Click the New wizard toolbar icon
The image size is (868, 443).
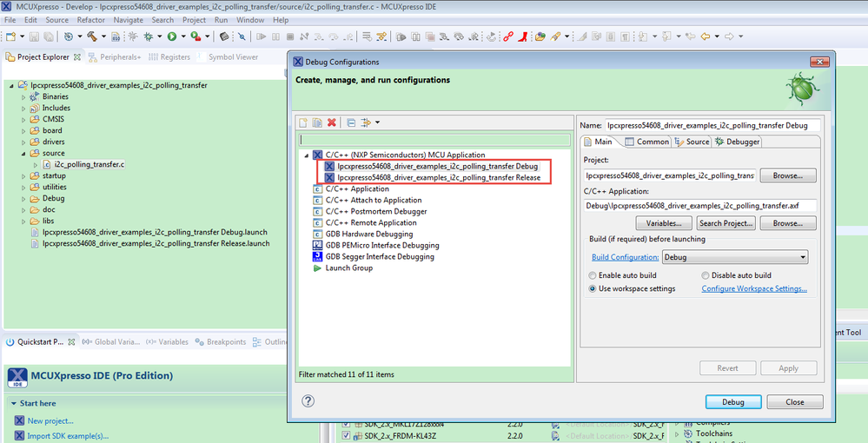[x=11, y=36]
